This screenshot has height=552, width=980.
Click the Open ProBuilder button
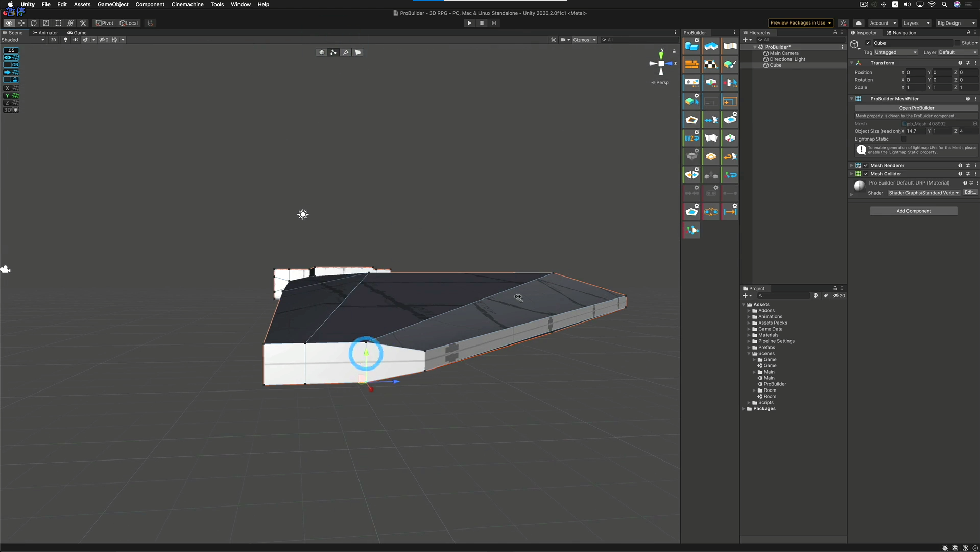click(916, 108)
